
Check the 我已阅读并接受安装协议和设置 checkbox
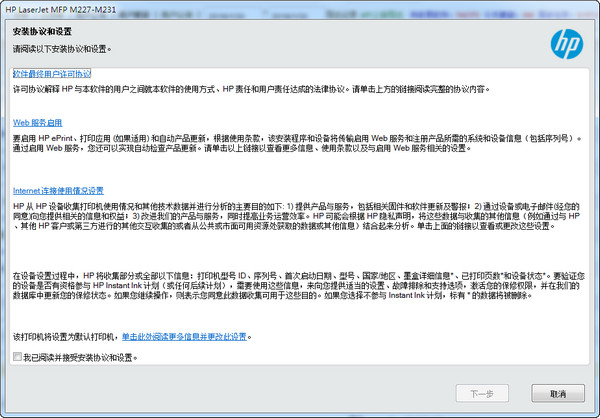17,356
